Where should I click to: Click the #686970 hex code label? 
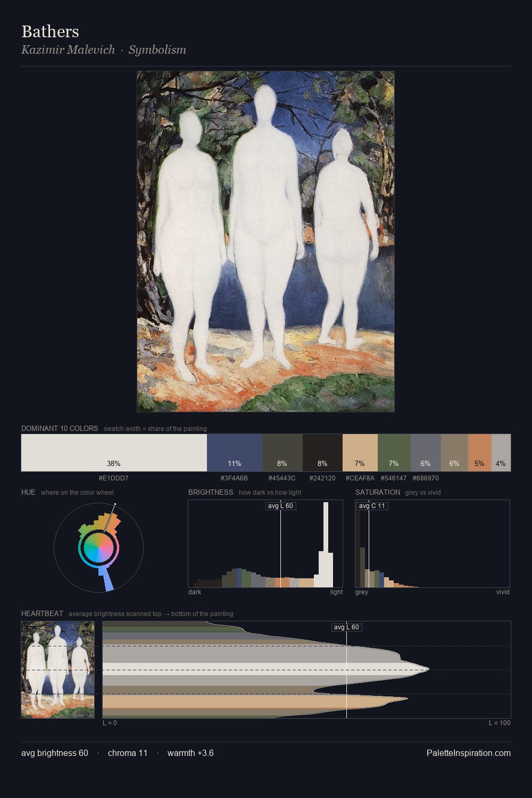coord(425,478)
